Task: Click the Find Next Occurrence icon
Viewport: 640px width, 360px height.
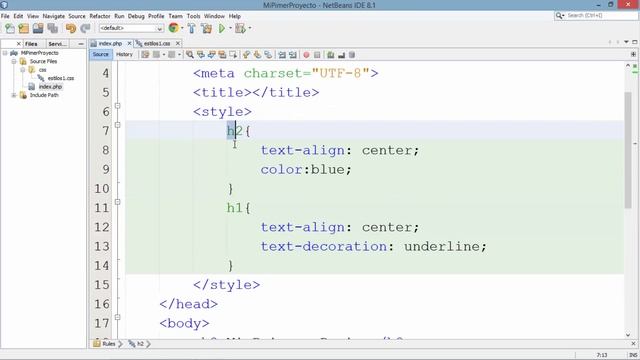Action: 211,55
